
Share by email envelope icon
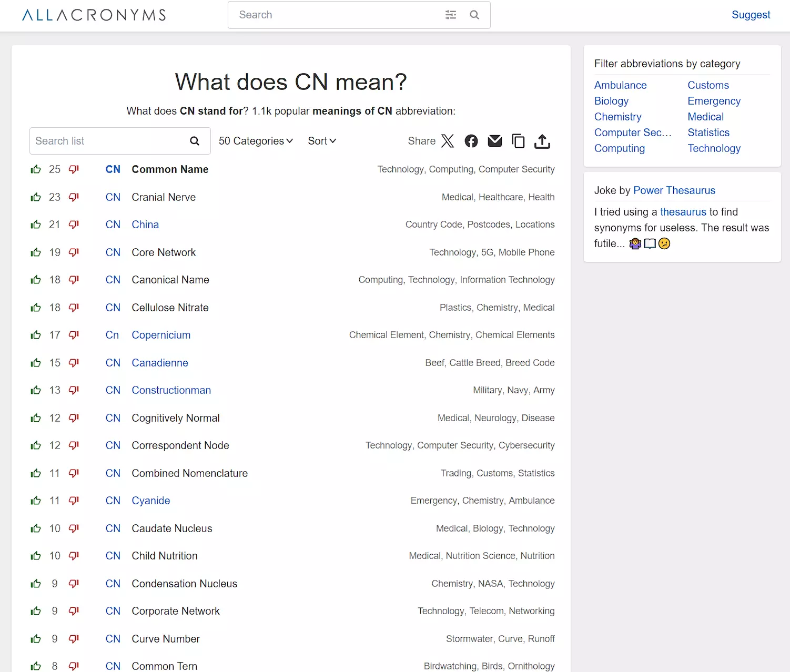(x=495, y=141)
